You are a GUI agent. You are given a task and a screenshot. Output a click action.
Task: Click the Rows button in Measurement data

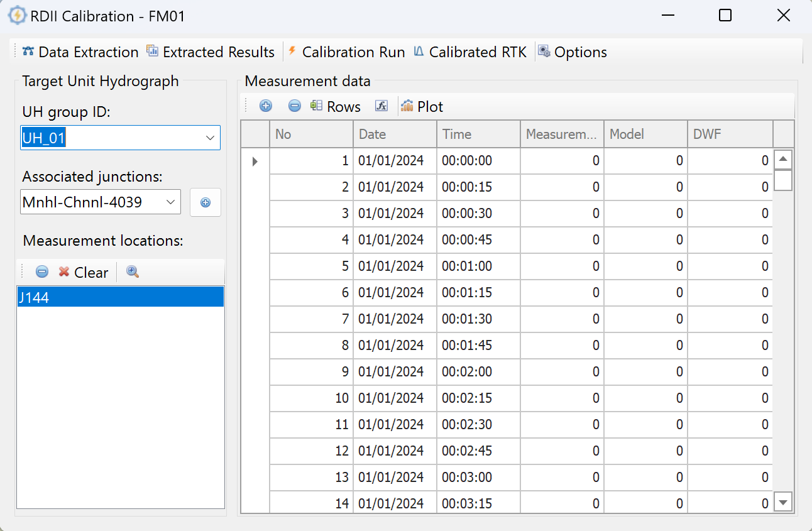[336, 107]
